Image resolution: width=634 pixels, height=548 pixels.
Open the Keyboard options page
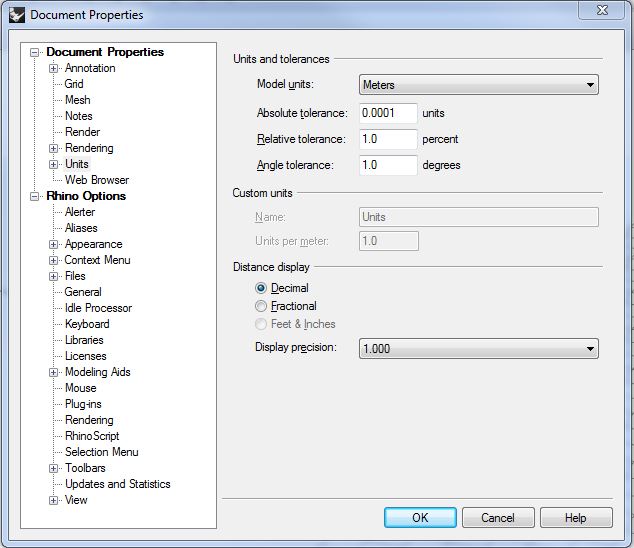click(87, 324)
